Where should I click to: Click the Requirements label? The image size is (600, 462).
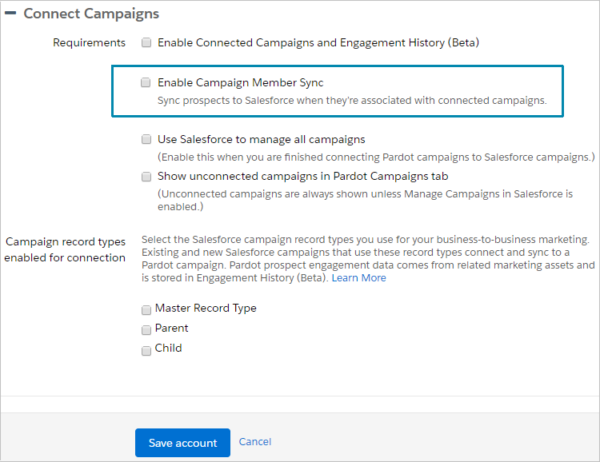pyautogui.click(x=89, y=42)
